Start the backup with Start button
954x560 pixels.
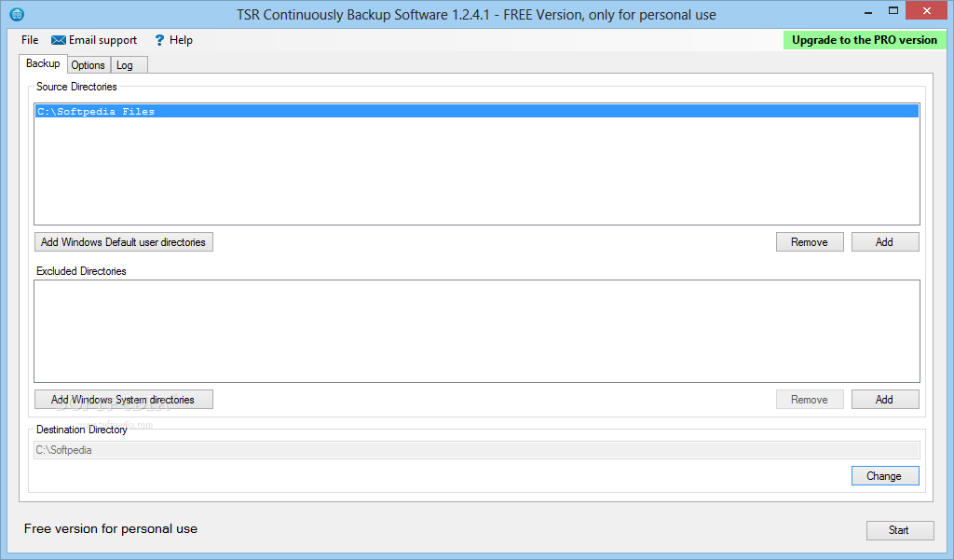click(x=900, y=530)
